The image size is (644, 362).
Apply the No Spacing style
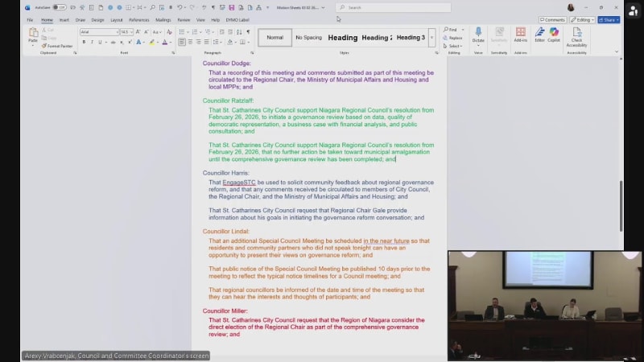309,37
